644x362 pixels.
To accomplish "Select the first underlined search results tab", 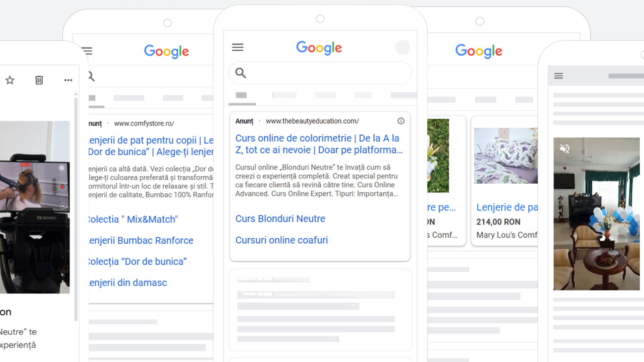I will 241,95.
